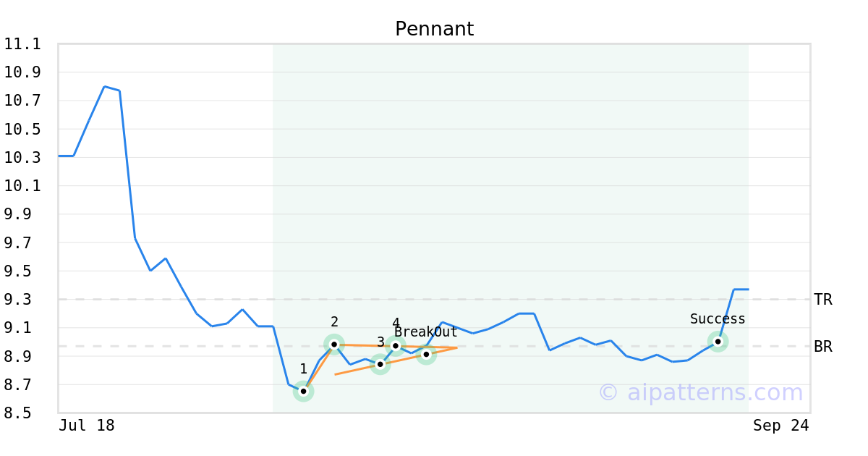The height and width of the screenshot is (456, 868).
Task: Click the Success text label
Action: (718, 319)
